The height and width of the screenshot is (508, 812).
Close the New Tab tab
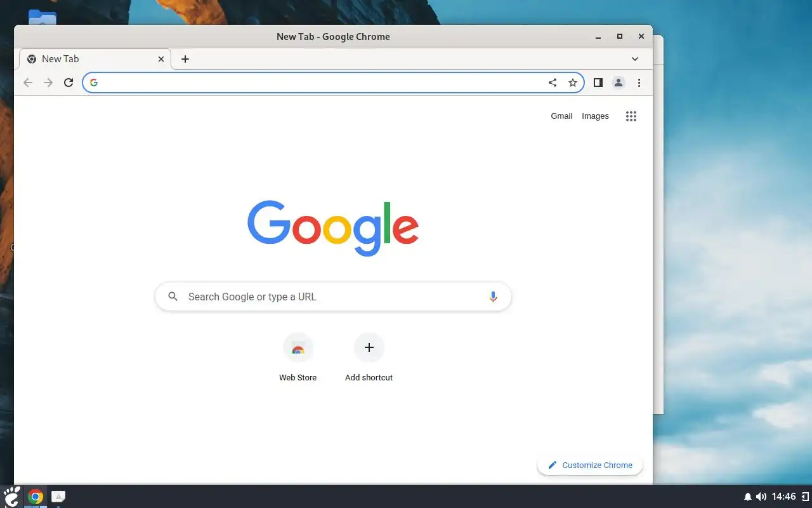click(x=161, y=59)
